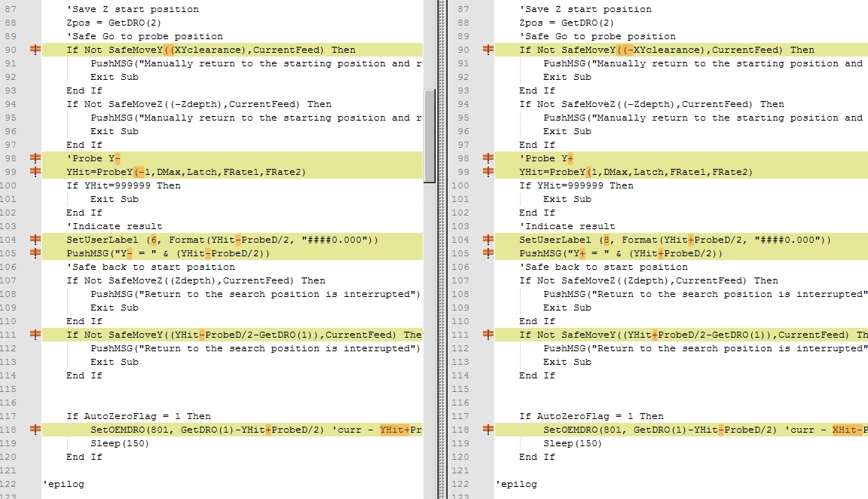Click the diff marker on left pane line 105
The image size is (868, 499).
click(x=35, y=253)
